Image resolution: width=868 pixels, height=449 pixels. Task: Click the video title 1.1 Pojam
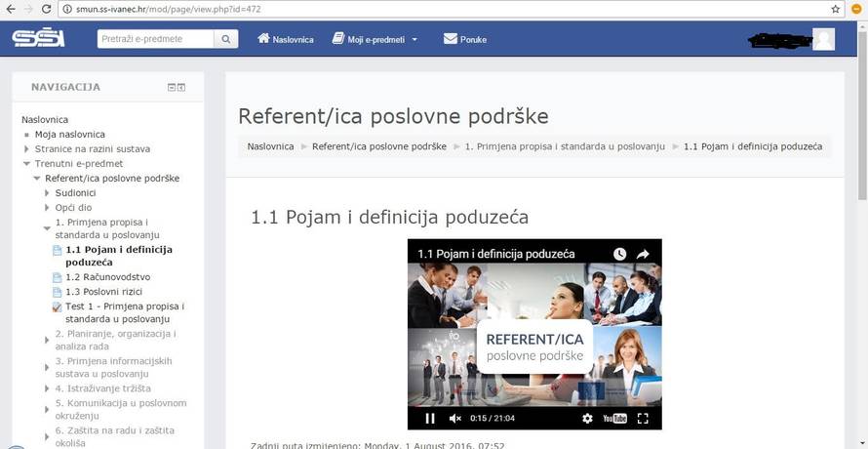click(496, 254)
